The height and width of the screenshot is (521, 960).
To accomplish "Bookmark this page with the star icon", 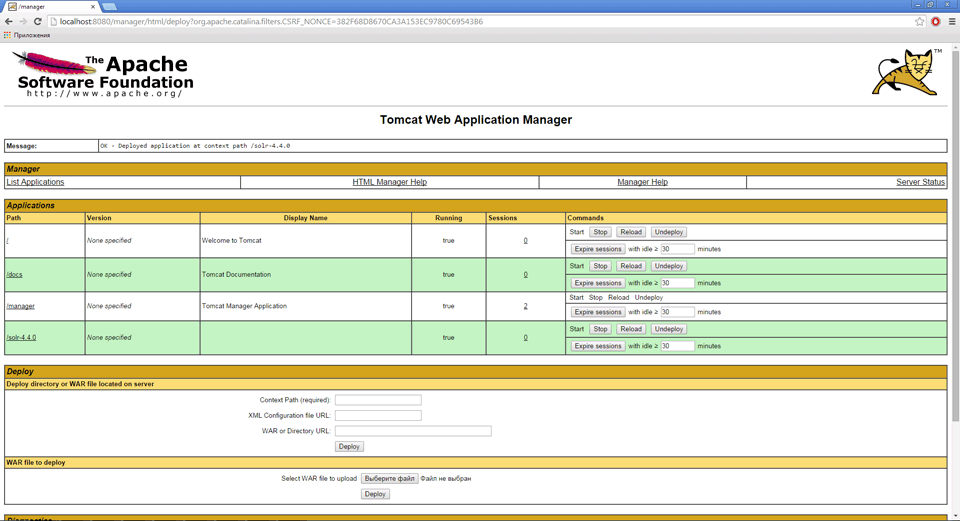I will [920, 21].
